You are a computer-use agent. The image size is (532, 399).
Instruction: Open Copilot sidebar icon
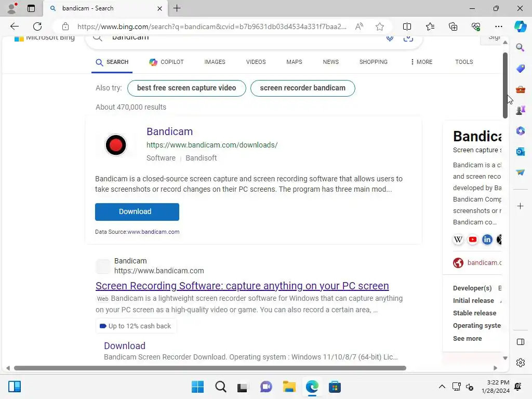coord(520,26)
